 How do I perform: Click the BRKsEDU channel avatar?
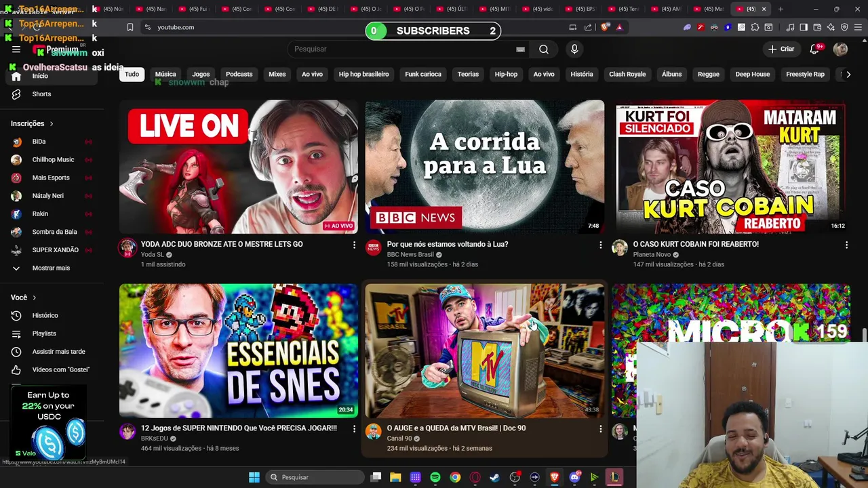[x=127, y=431]
